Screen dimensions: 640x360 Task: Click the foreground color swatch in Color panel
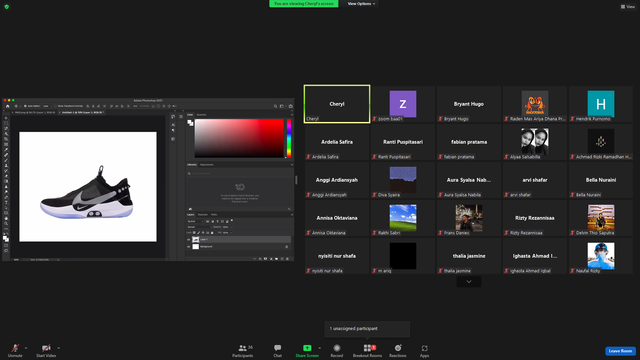point(189,122)
